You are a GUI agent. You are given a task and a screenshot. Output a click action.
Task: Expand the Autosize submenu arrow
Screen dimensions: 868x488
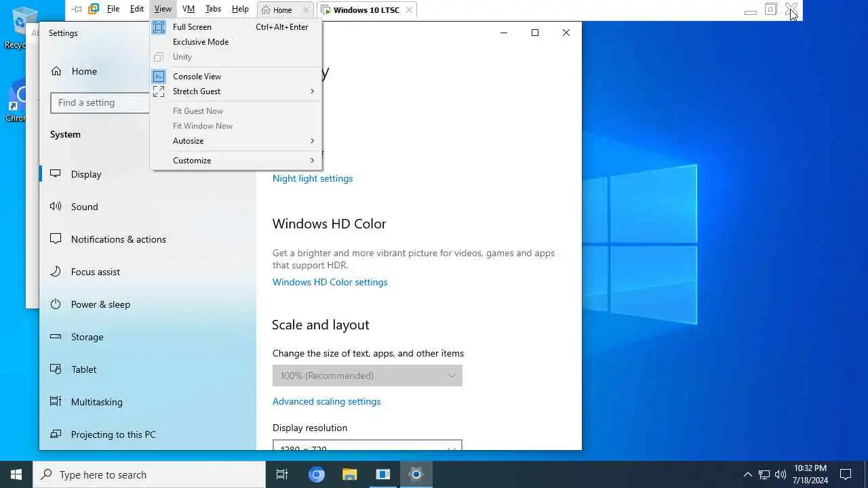(x=313, y=141)
